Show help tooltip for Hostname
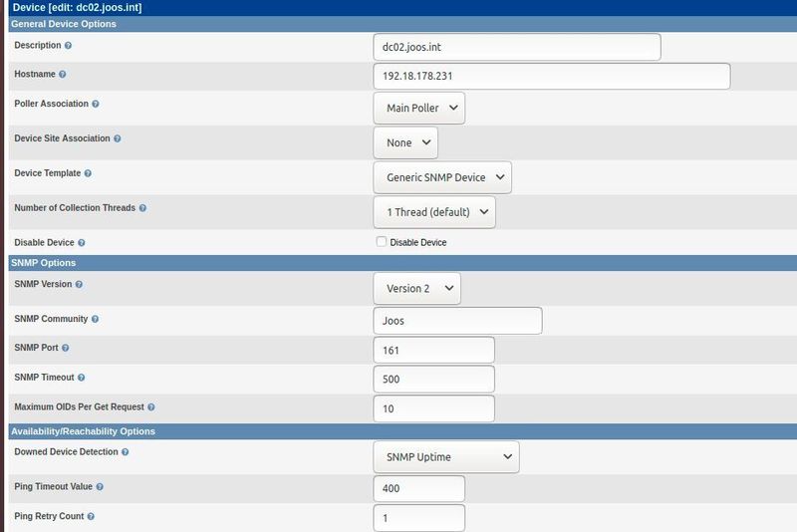797x532 pixels. [x=63, y=74]
